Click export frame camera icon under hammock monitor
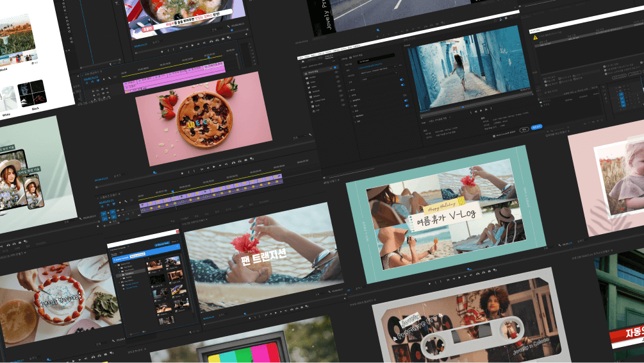644x363 pixels. 302,307
